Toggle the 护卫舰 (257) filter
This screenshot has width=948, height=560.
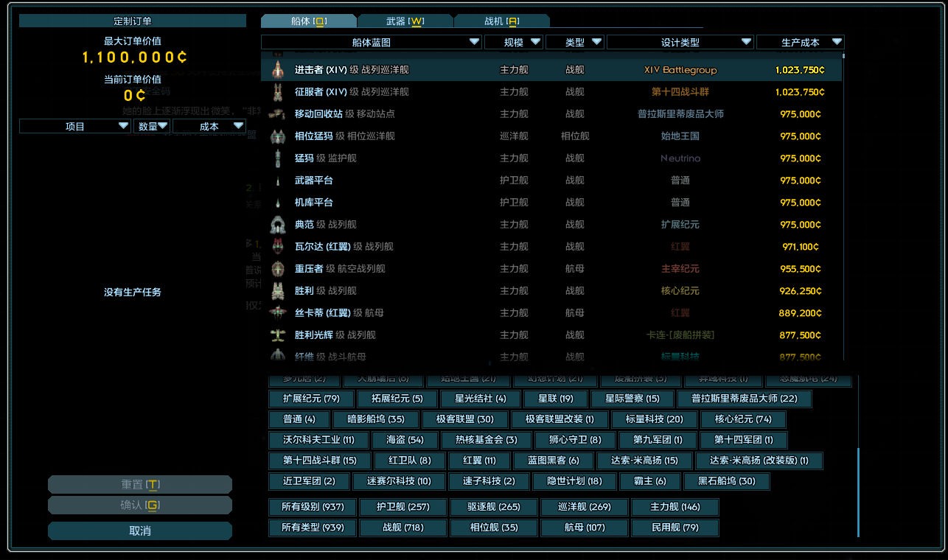point(402,506)
